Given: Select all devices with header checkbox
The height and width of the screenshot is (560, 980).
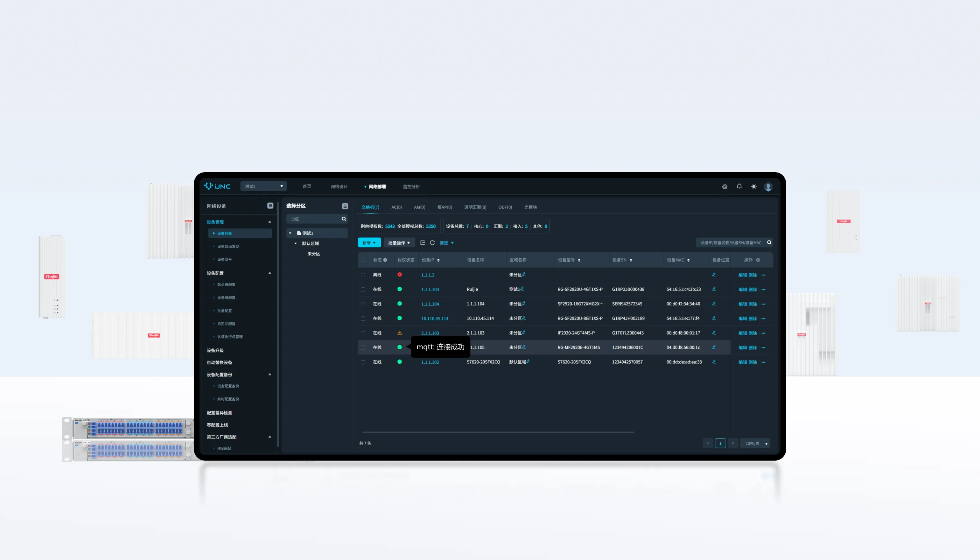Looking at the screenshot, I should (x=363, y=260).
